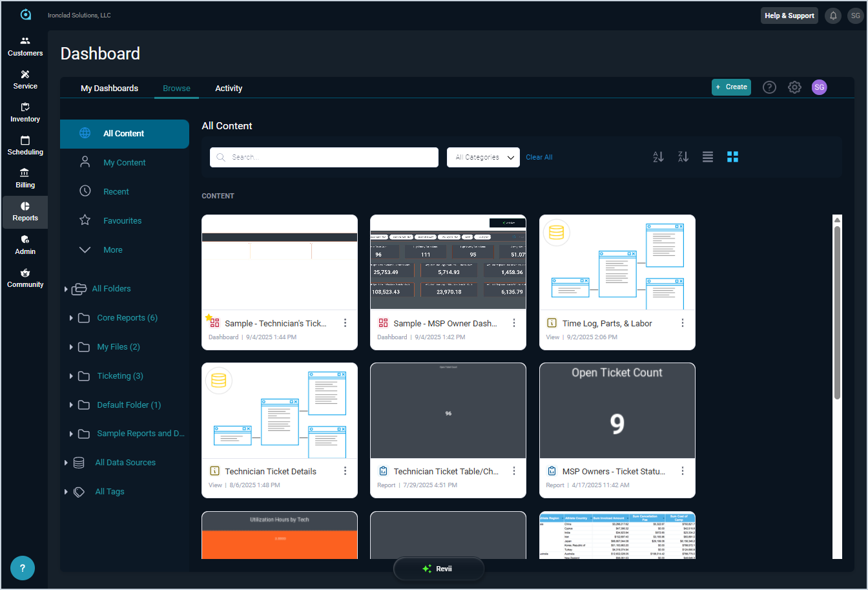Image resolution: width=868 pixels, height=590 pixels.
Task: Click the content search field
Action: 324,157
